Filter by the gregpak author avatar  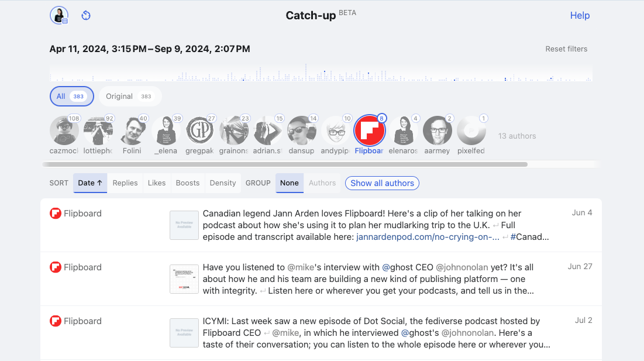(x=200, y=130)
